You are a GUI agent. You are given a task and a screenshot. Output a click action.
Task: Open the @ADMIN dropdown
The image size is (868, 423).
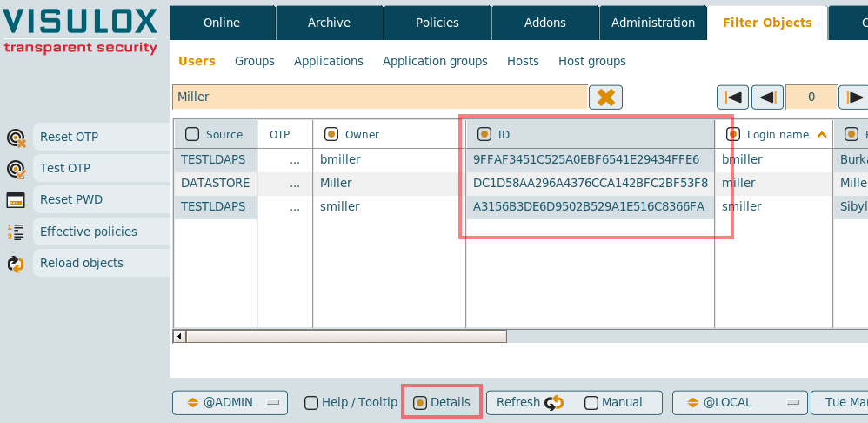[230, 403]
